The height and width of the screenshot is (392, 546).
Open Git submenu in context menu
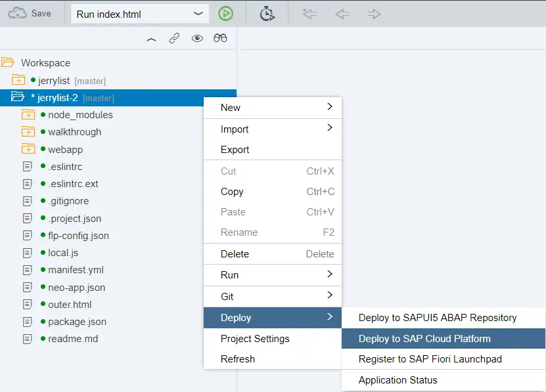click(x=272, y=297)
